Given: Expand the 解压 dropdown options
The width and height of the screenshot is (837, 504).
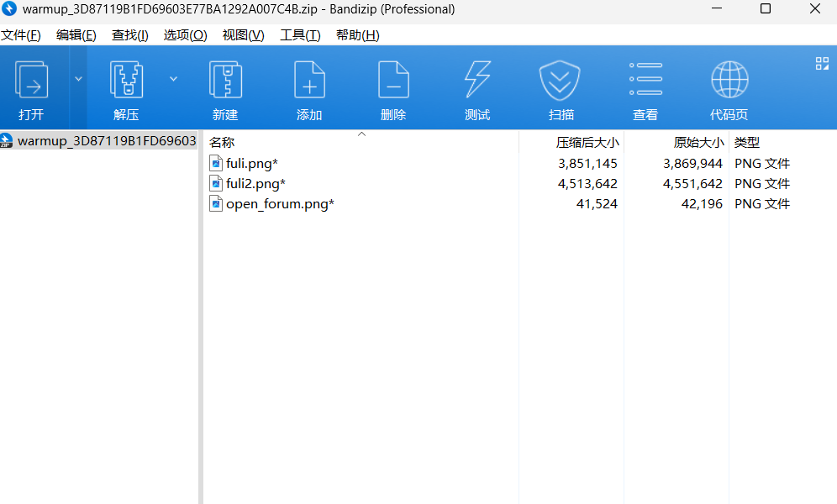Looking at the screenshot, I should tap(174, 76).
